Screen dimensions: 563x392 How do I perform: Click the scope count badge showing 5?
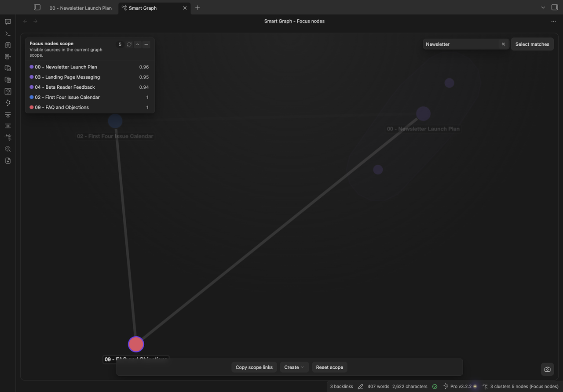(x=120, y=44)
